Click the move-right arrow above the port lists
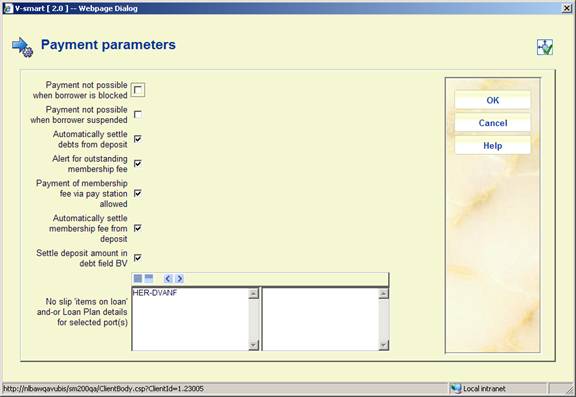This screenshot has width=576, height=397. coord(179,279)
